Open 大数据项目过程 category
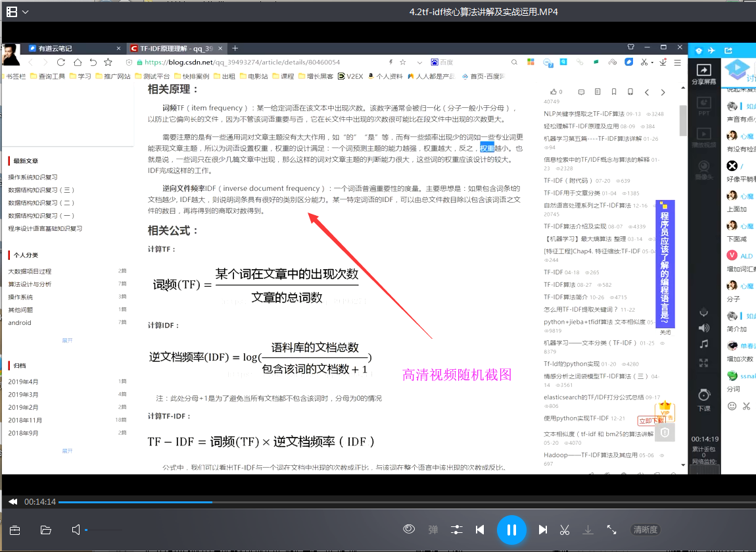The width and height of the screenshot is (756, 552). click(30, 271)
